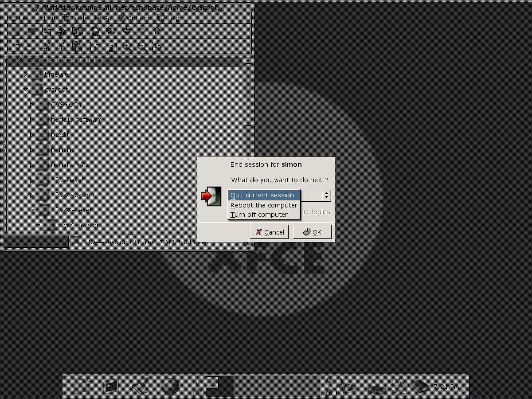This screenshot has width=532, height=399.
Task: Collapse the xfce42-devel folder
Action: click(x=31, y=211)
